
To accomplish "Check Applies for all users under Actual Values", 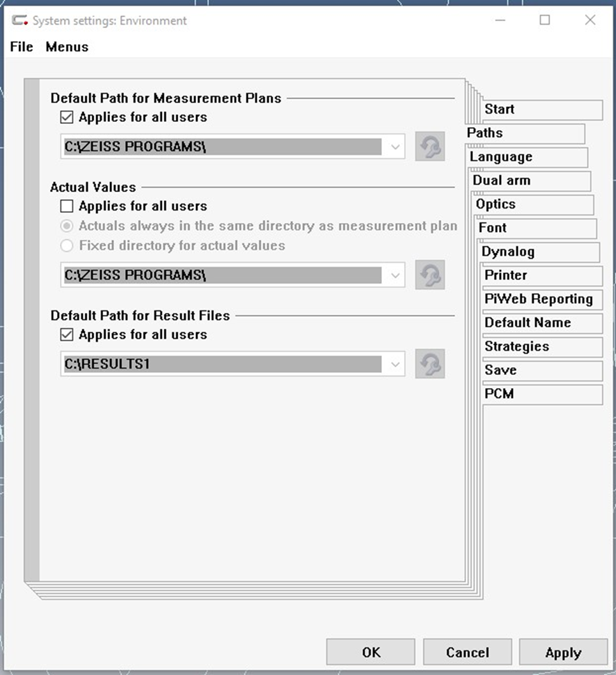I will [x=67, y=206].
